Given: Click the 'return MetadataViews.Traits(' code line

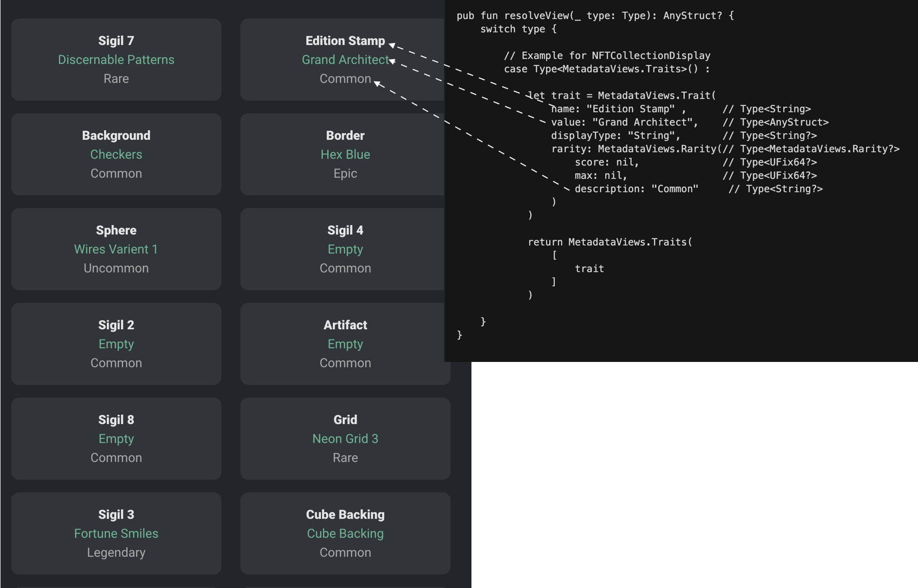Looking at the screenshot, I should 610,242.
